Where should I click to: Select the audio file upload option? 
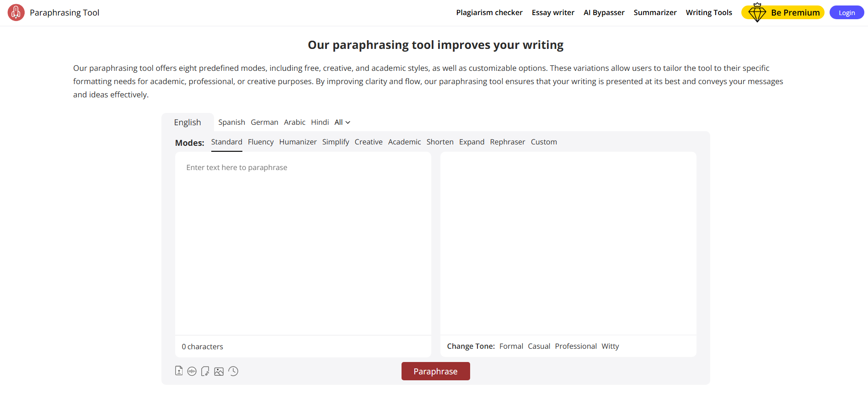click(205, 371)
